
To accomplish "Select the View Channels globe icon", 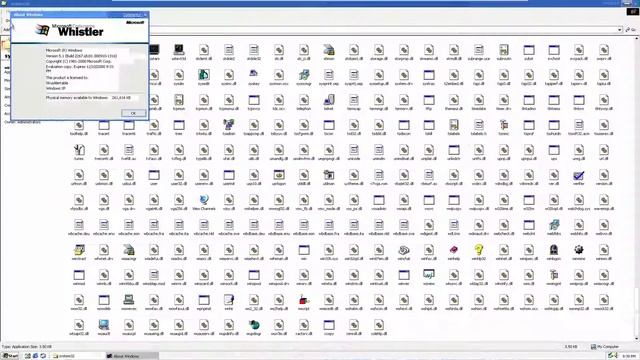I will point(204,200).
